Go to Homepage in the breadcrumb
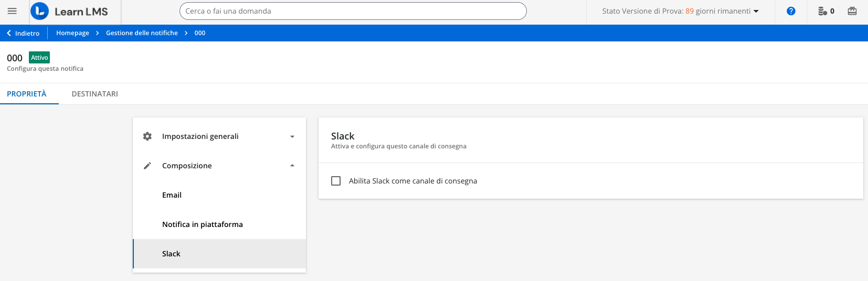This screenshot has width=868, height=281. (x=72, y=33)
